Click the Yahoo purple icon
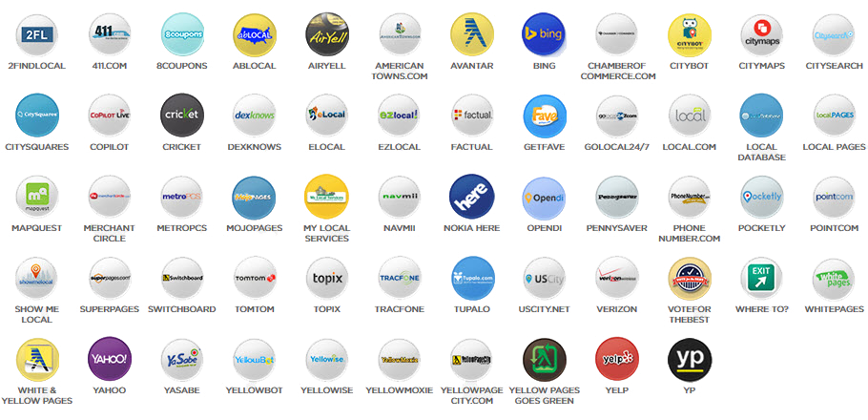 click(110, 359)
